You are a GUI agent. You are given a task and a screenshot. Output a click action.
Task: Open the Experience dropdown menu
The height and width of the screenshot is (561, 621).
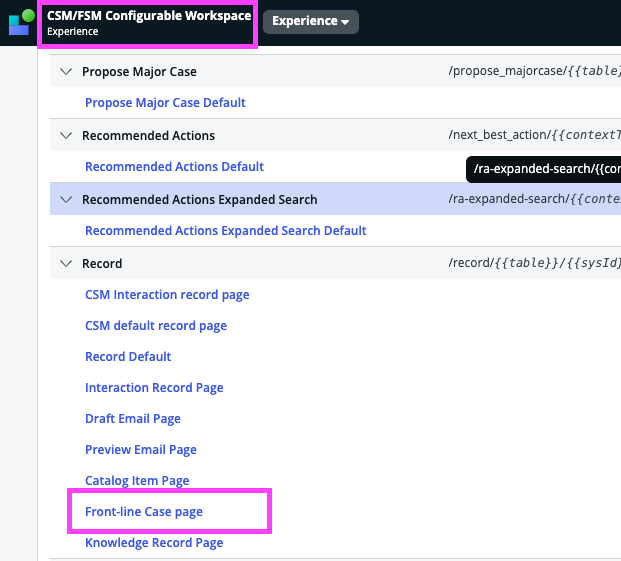coord(311,21)
